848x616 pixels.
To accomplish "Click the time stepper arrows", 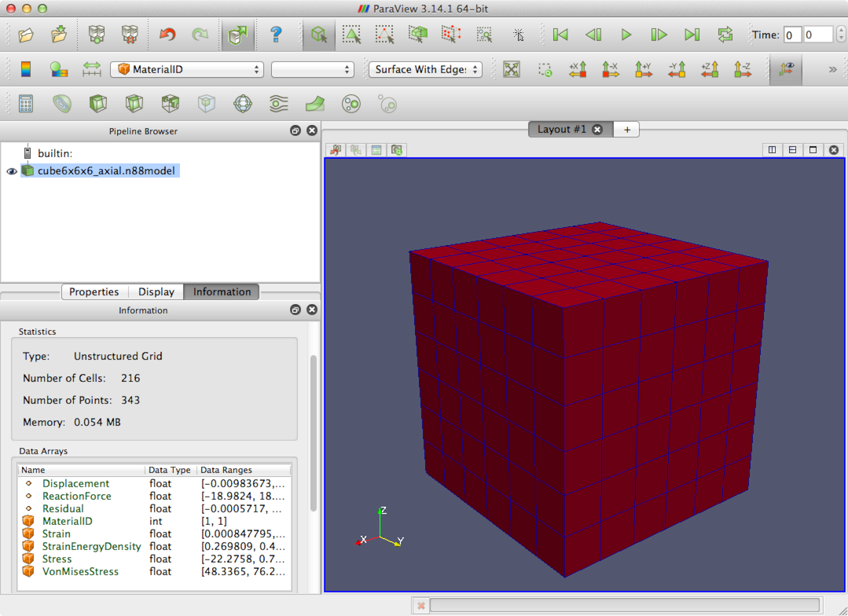I will click(x=840, y=35).
